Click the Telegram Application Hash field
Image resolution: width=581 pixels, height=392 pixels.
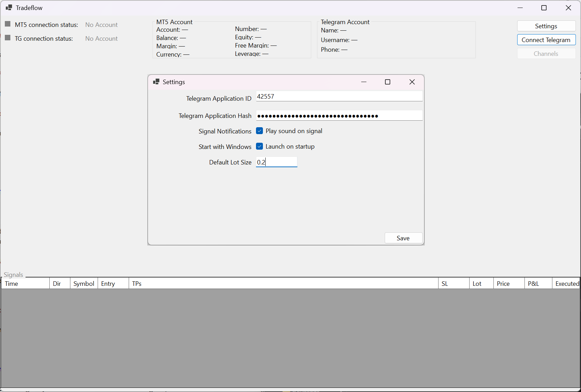click(x=339, y=115)
